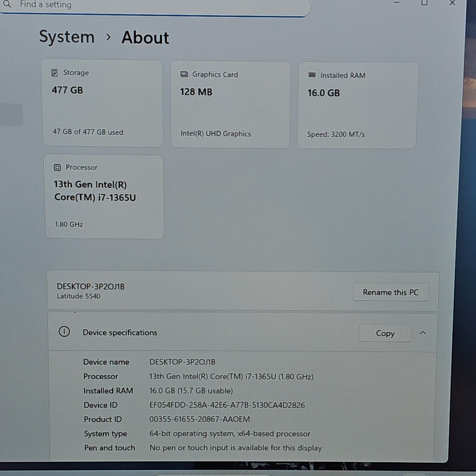The image size is (476, 476).
Task: Open the Processor i7-1365U card
Action: click(104, 197)
